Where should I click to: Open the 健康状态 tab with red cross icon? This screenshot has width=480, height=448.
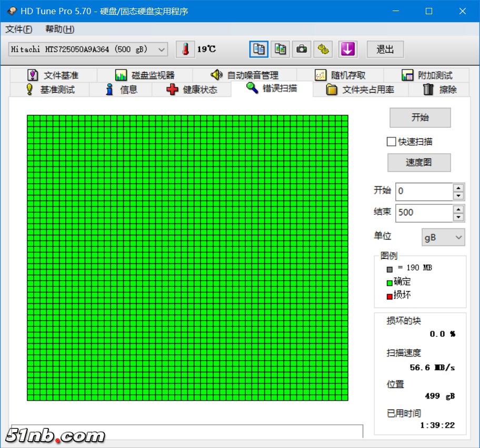tap(192, 89)
